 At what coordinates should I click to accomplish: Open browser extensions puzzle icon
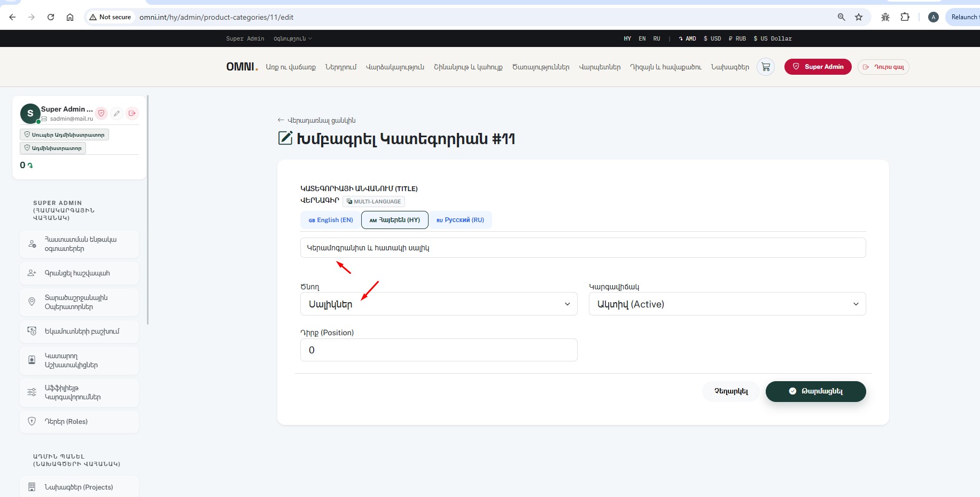(x=905, y=17)
